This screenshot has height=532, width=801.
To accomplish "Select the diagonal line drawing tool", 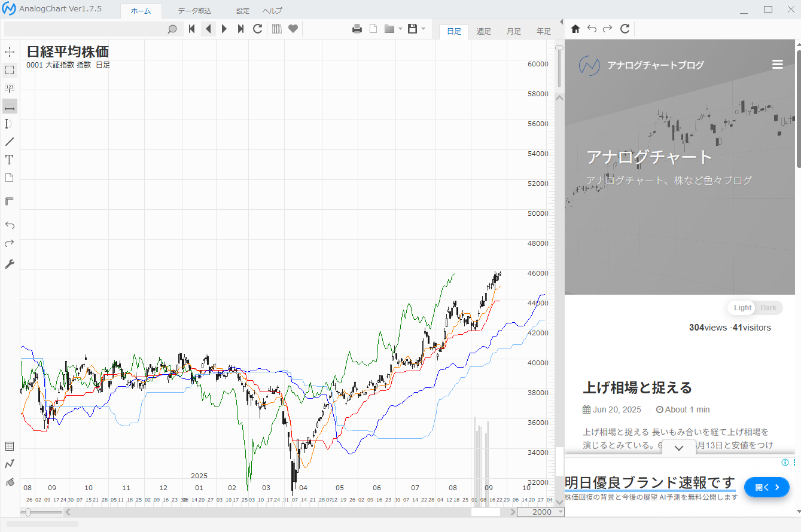I will 10,142.
